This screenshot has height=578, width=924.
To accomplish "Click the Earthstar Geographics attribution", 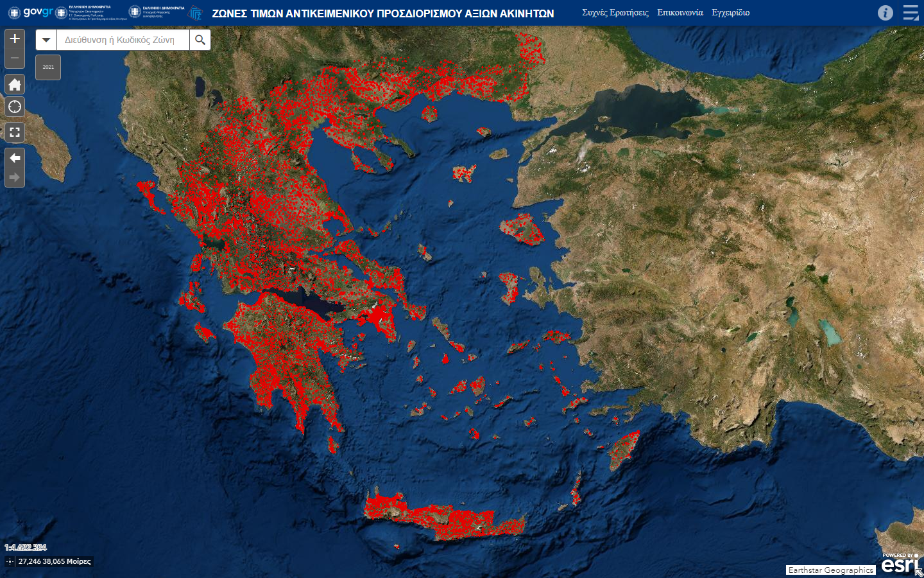I will [x=830, y=570].
